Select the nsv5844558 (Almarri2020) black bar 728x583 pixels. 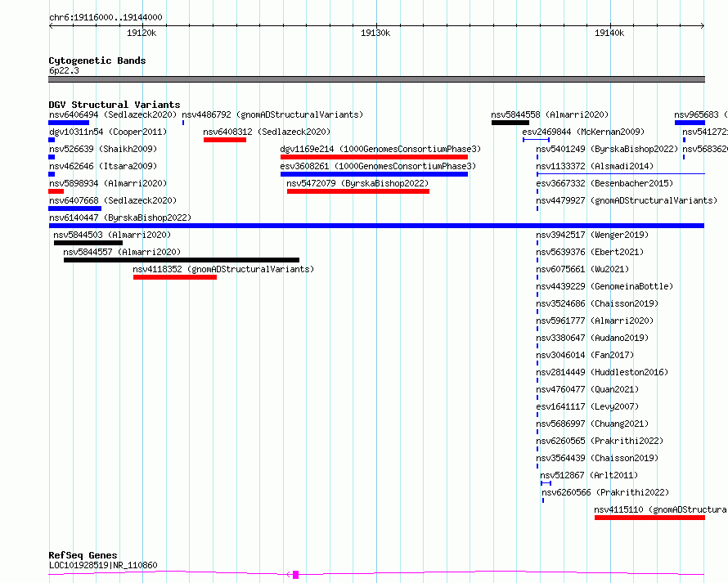click(510, 123)
